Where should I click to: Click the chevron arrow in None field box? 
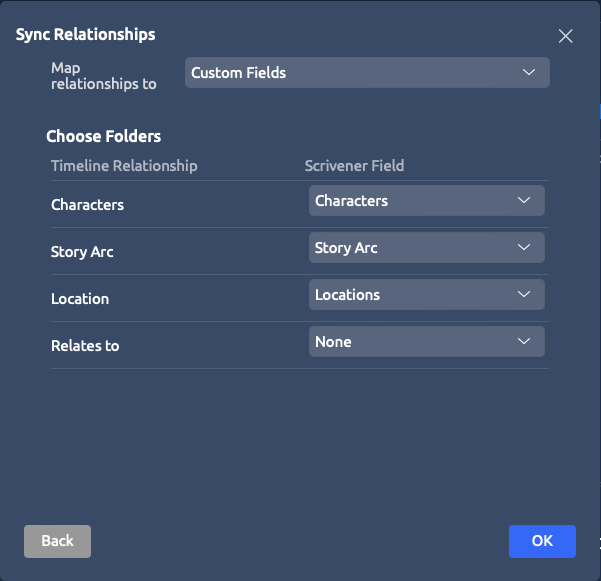tap(524, 341)
